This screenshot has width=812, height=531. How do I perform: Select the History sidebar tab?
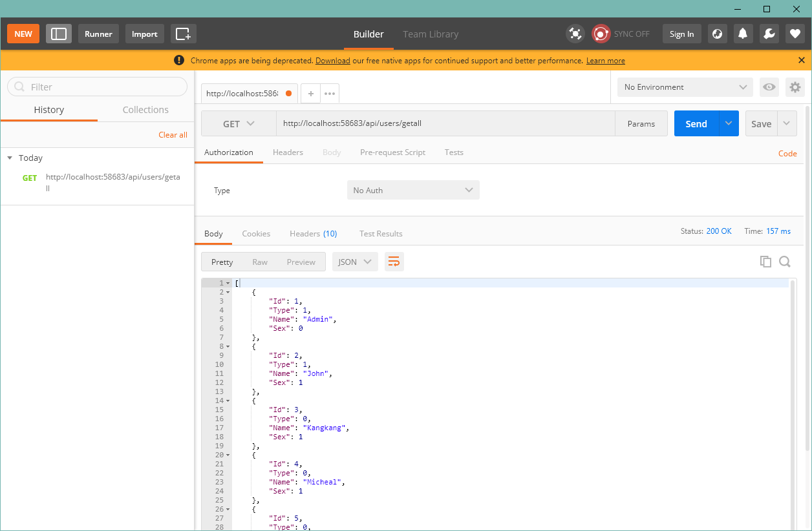pyautogui.click(x=49, y=110)
